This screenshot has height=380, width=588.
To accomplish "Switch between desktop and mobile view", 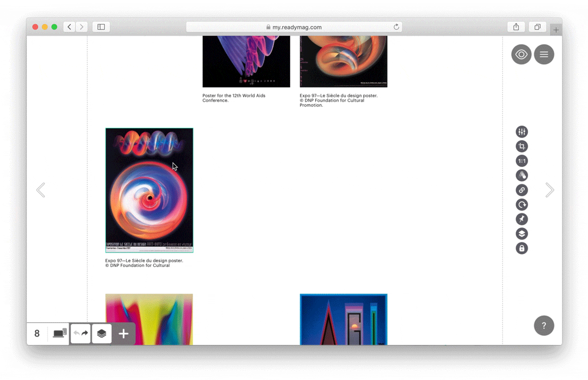I will pos(58,333).
